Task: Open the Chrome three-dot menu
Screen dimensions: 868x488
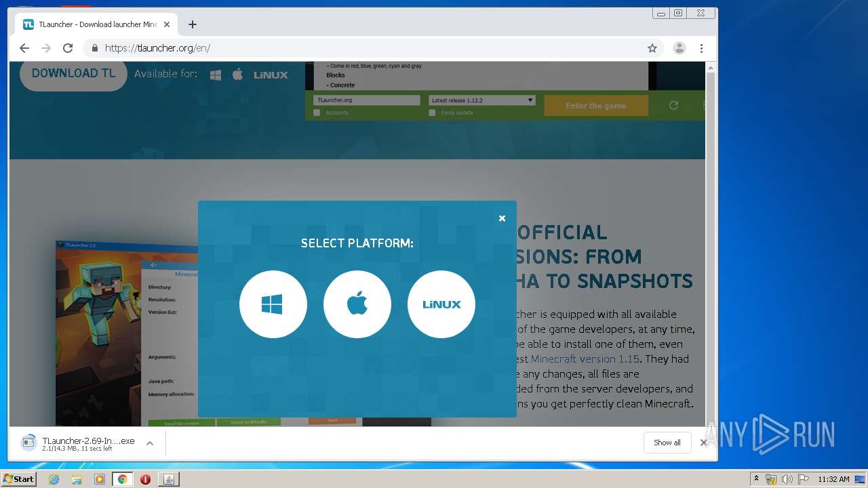Action: (701, 48)
